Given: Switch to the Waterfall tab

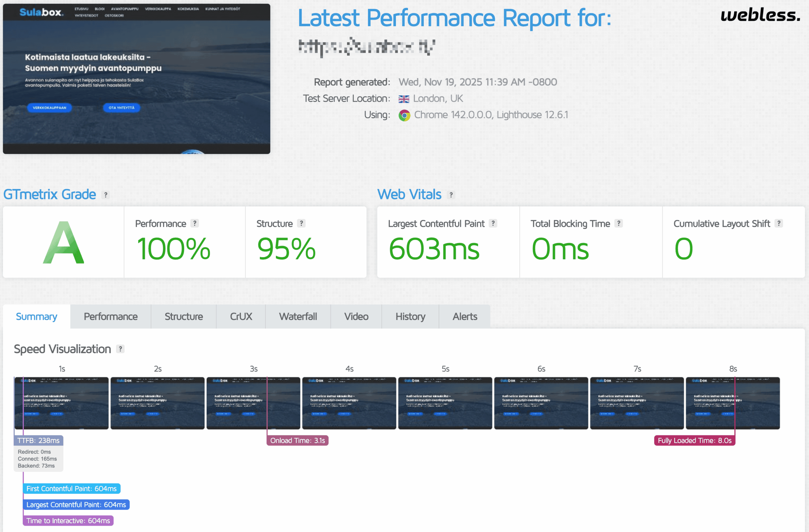Looking at the screenshot, I should point(298,316).
